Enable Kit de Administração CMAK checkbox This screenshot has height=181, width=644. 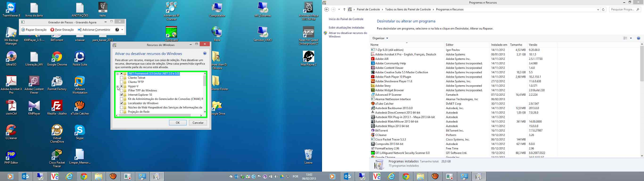click(x=122, y=99)
